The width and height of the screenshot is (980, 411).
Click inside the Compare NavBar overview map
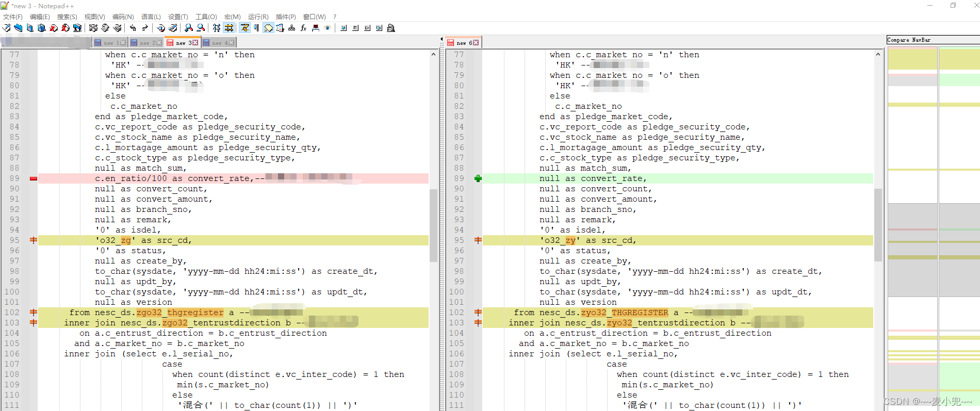point(933,227)
